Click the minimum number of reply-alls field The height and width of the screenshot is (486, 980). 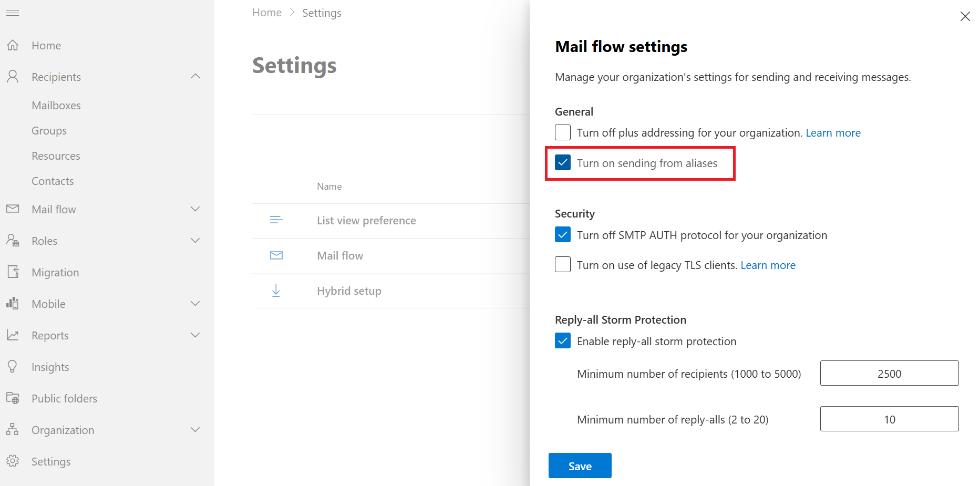pyautogui.click(x=889, y=419)
